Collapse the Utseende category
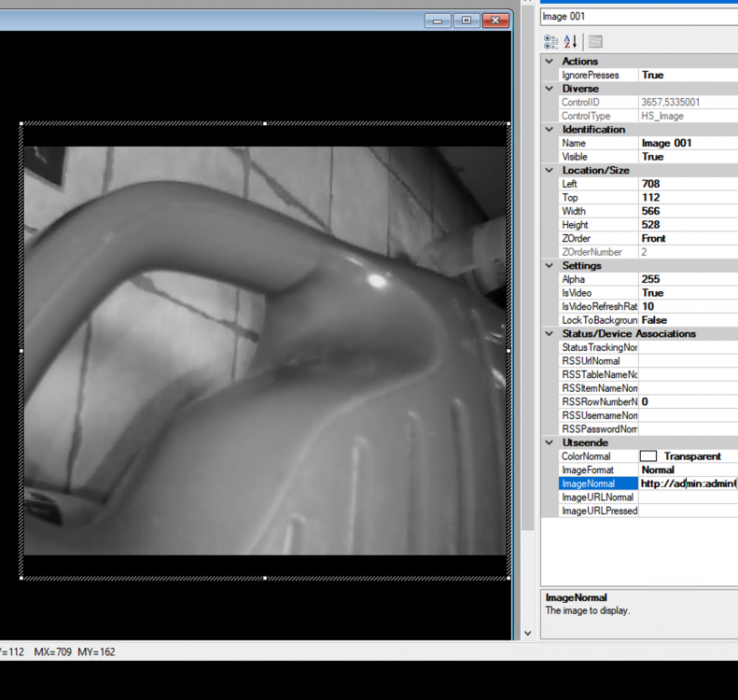 (x=550, y=442)
